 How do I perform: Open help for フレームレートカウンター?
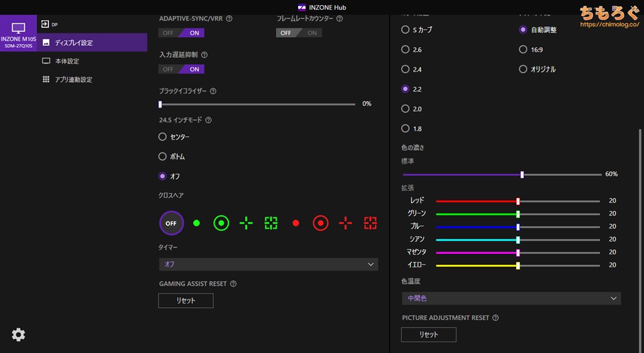click(x=340, y=18)
